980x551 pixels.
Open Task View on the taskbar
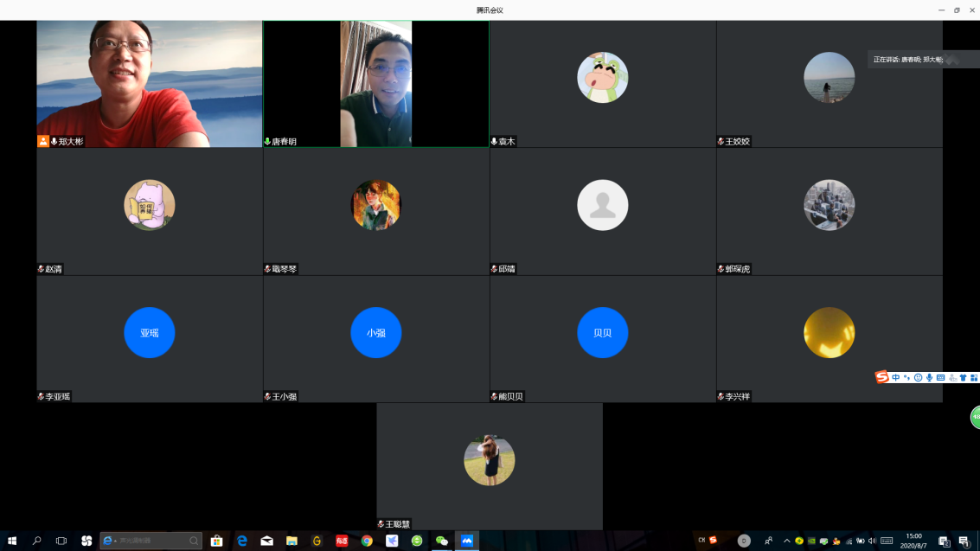pyautogui.click(x=61, y=541)
